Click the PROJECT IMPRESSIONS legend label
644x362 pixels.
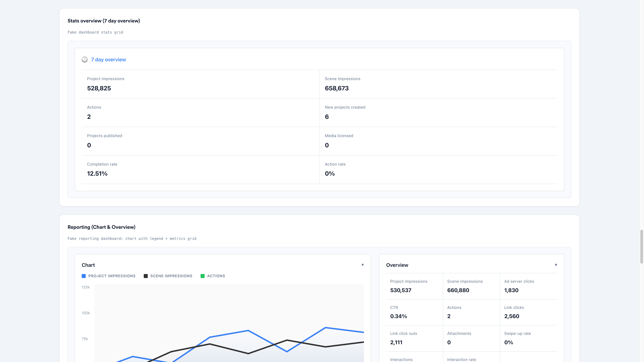click(x=112, y=276)
